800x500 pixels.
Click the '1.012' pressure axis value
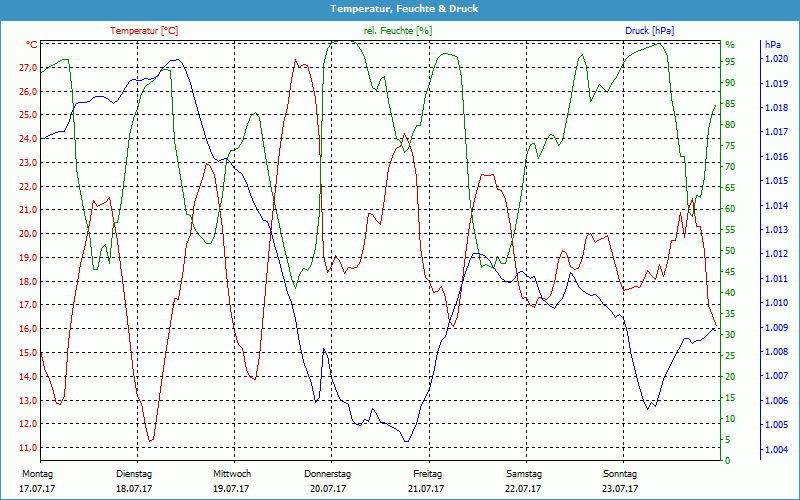[x=776, y=254]
